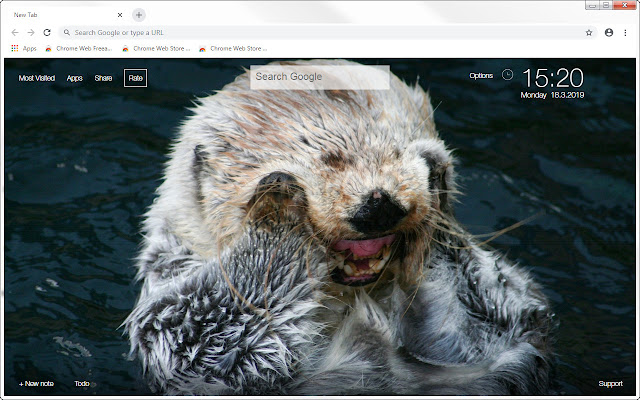Screen dimensions: 640x400
Task: Open the Chrome three-dot menu
Action: pyautogui.click(x=625, y=33)
